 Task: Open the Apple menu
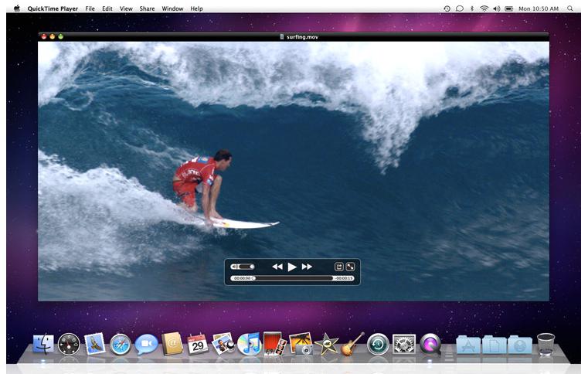tap(17, 8)
